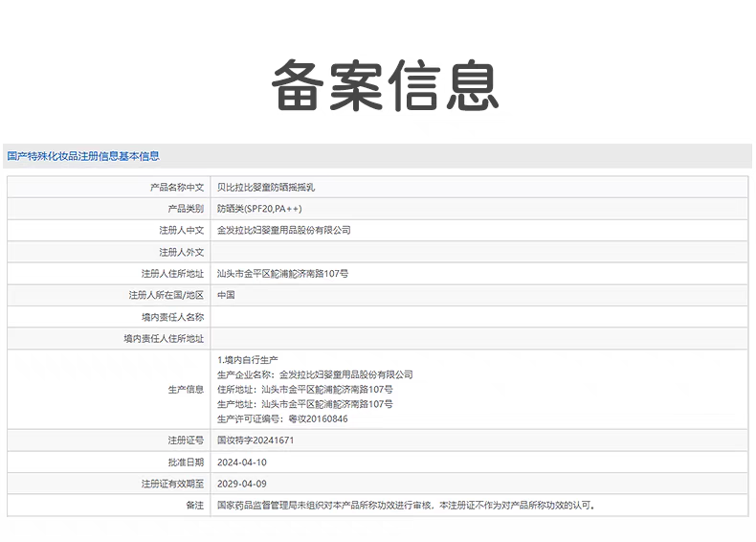756x542 pixels.
Task: Select the 境内责任人住所地址 row label
Action: (x=164, y=339)
